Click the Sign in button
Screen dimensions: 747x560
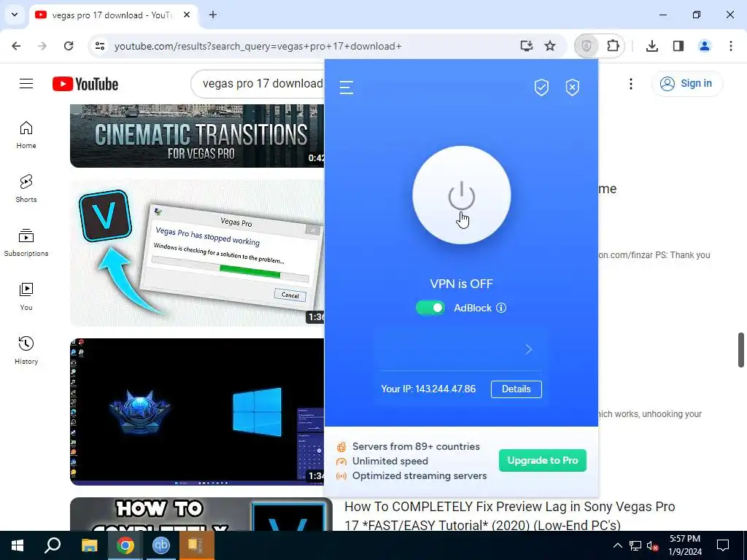686,84
